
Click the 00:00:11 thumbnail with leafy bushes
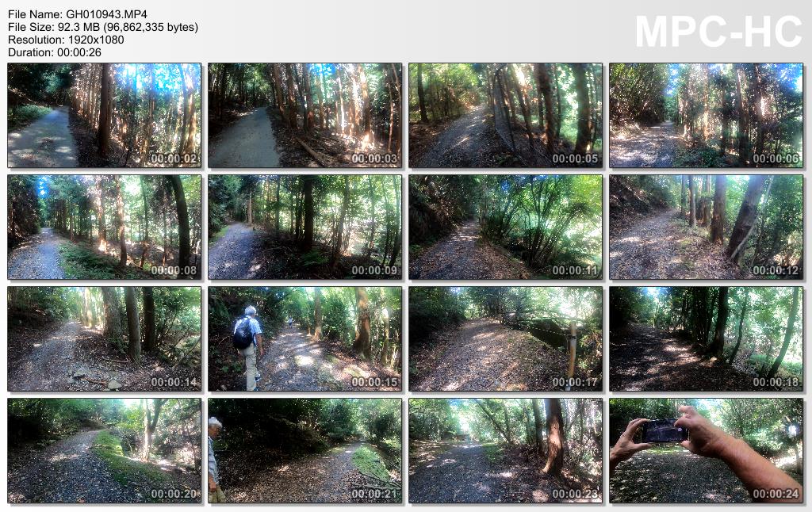tap(505, 227)
